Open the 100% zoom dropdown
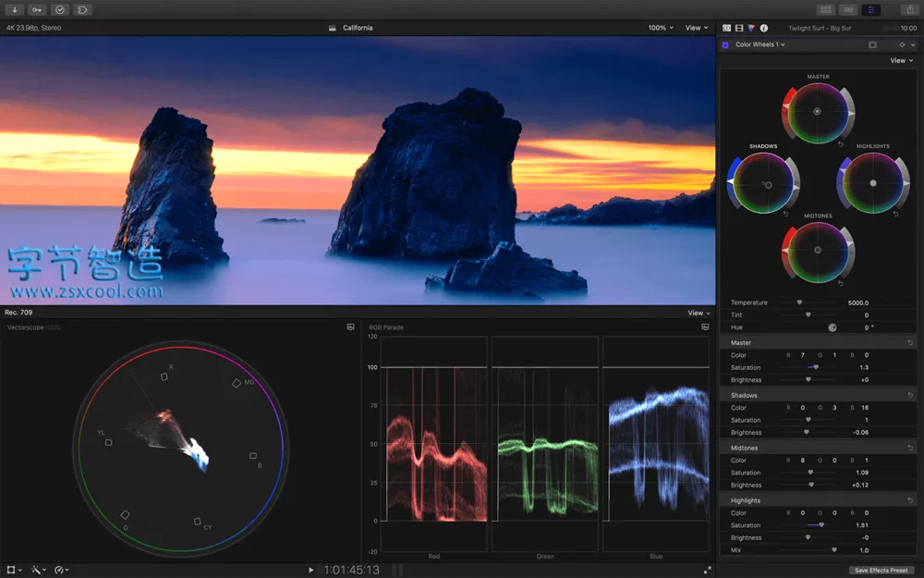The width and height of the screenshot is (924, 578). click(x=661, y=28)
